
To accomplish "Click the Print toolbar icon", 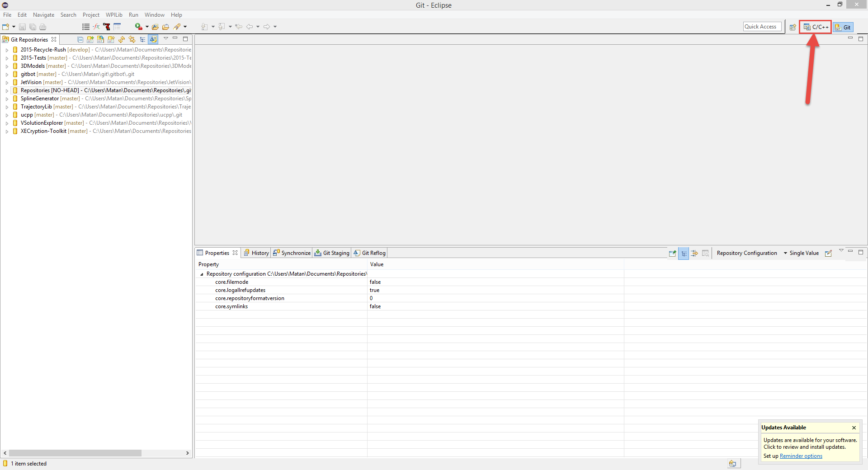I will click(x=43, y=27).
